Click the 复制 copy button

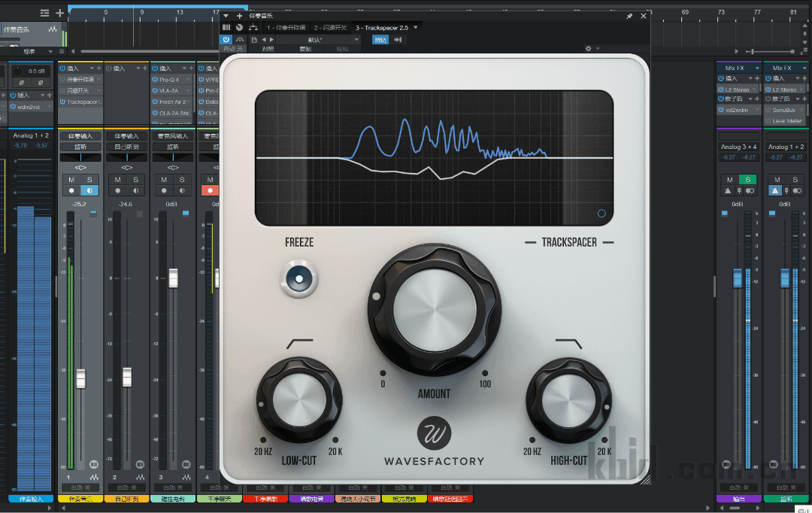click(305, 49)
